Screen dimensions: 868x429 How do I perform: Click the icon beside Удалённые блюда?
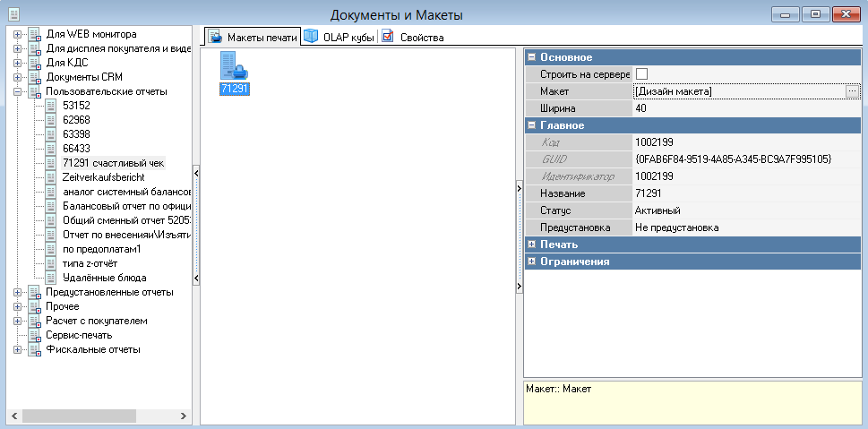(51, 278)
